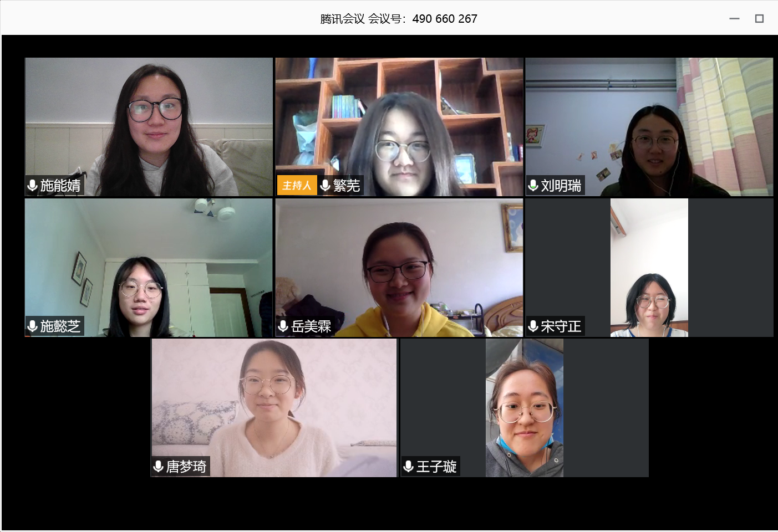Click microphone icon next to 岳美霖

click(x=283, y=326)
